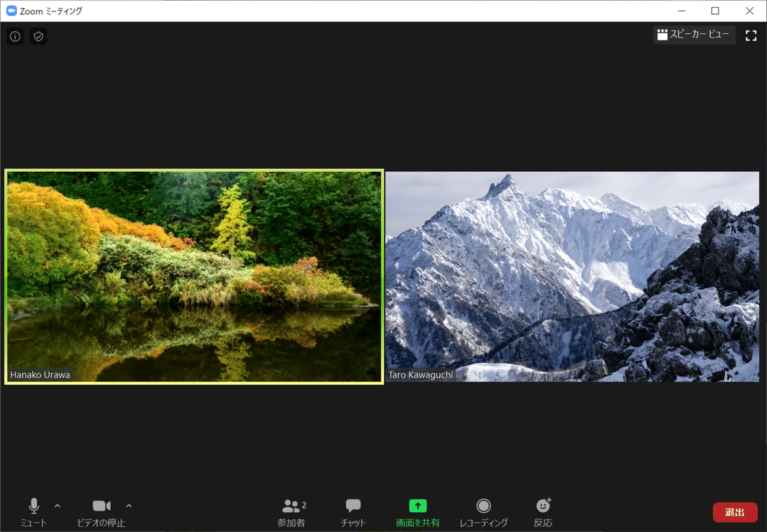Open reactions (反応)
This screenshot has width=767, height=532.
click(x=543, y=513)
